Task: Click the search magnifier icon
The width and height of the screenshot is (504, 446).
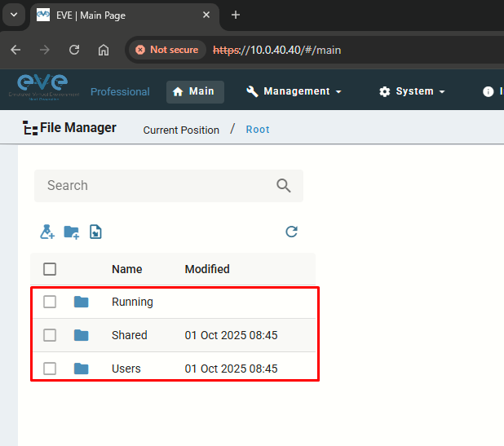Action: click(284, 185)
